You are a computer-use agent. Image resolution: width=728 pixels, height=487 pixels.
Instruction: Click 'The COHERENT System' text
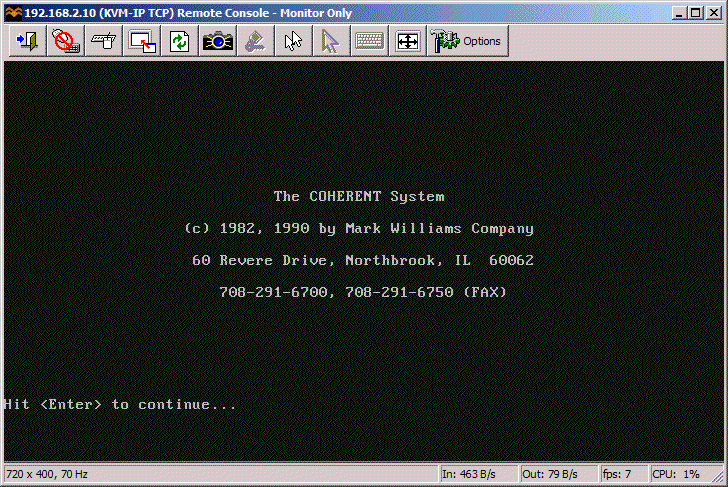[x=359, y=196]
